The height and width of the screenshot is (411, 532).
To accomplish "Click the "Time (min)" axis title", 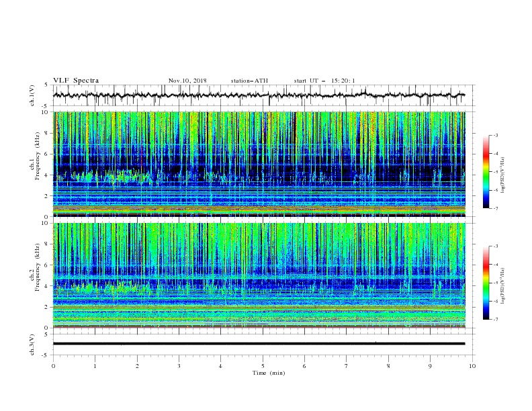I will pos(269,373).
